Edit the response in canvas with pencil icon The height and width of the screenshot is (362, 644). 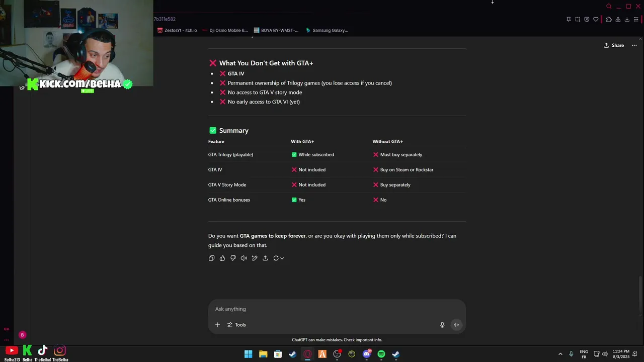pyautogui.click(x=255, y=258)
